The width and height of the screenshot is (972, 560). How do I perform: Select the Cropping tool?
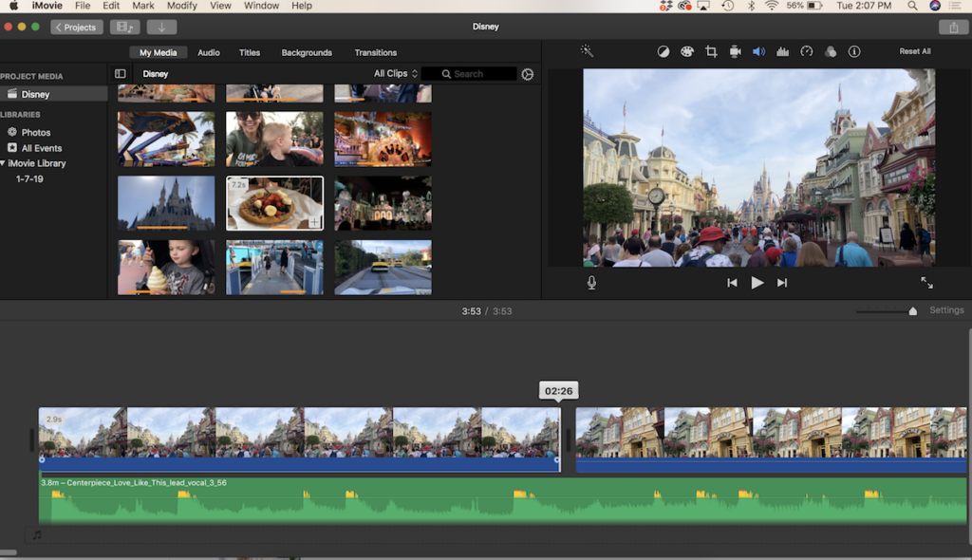point(711,51)
